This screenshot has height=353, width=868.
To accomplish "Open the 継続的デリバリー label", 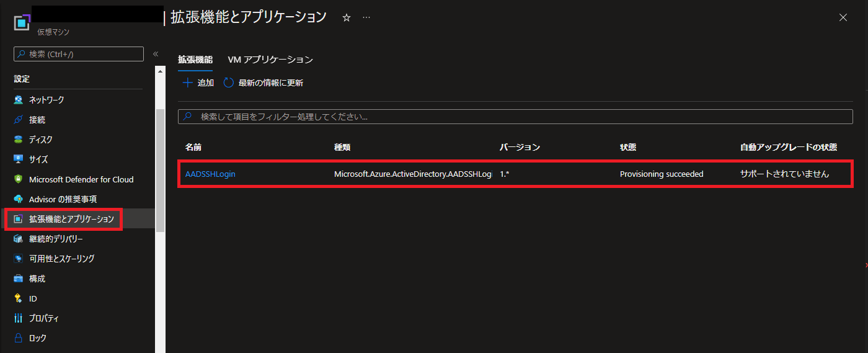I will 56,239.
